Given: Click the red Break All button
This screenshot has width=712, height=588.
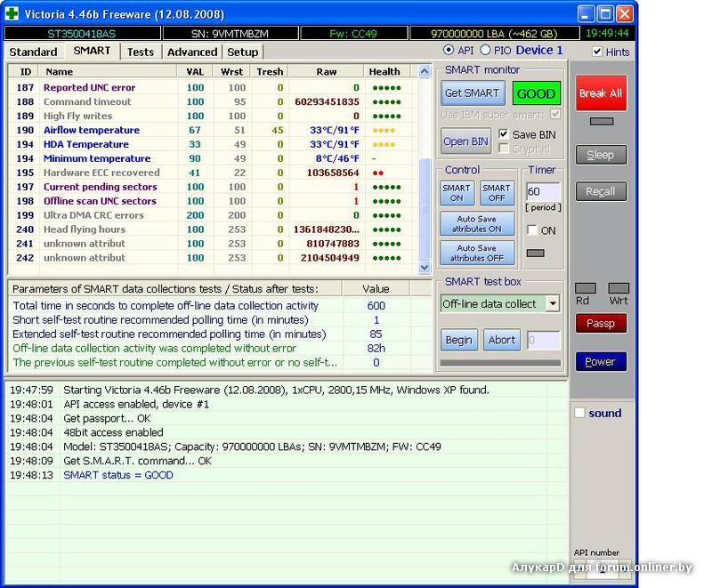Looking at the screenshot, I should click(x=601, y=93).
